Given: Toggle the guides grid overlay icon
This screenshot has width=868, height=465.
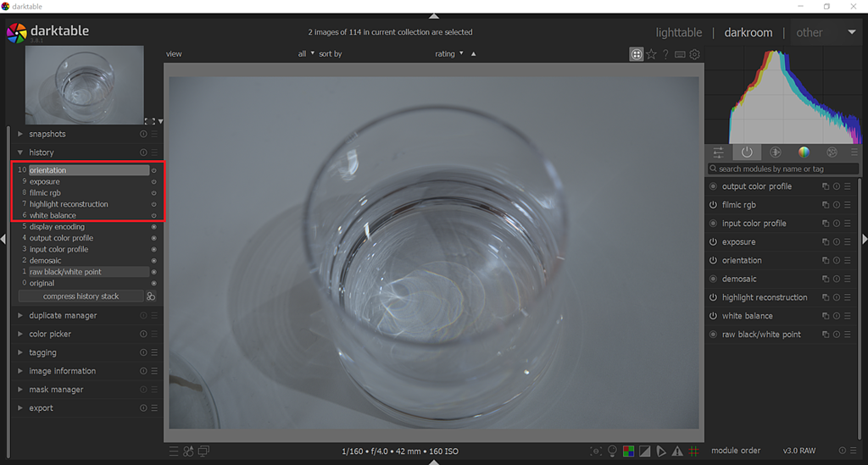Looking at the screenshot, I should click(x=693, y=451).
